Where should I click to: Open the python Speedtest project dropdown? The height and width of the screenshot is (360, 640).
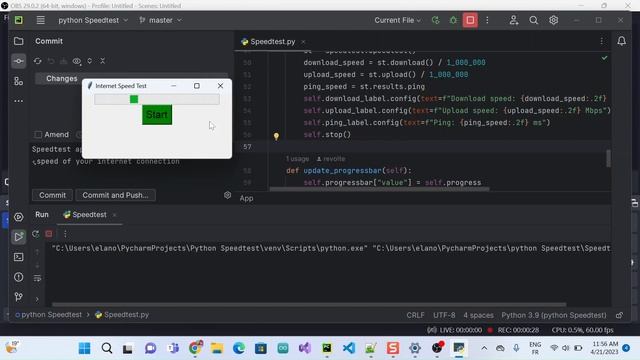click(93, 20)
